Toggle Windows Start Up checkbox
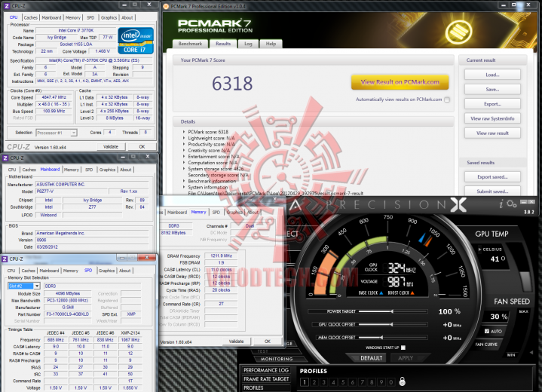 pos(403,348)
